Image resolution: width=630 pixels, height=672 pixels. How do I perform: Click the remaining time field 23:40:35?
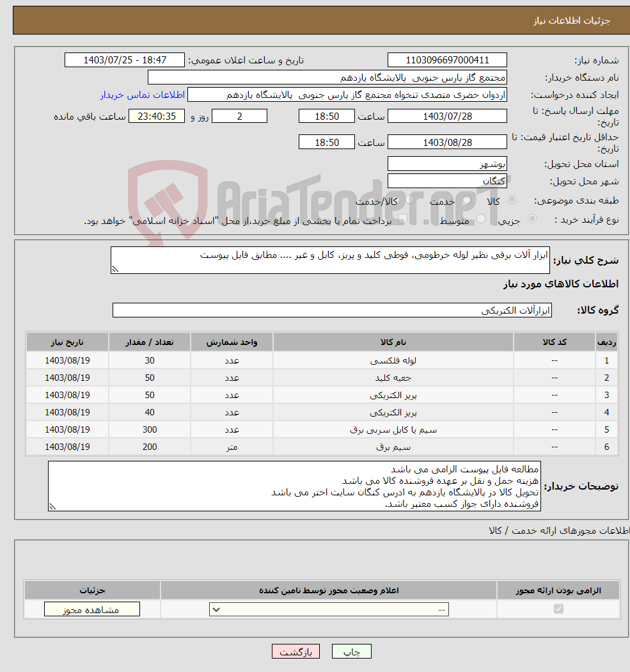coord(157,116)
